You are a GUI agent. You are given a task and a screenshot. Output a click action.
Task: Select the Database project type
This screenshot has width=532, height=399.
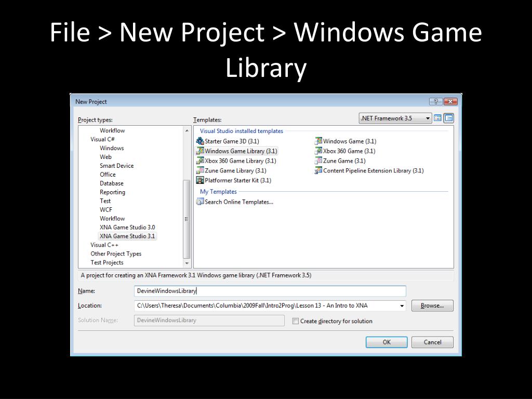(x=112, y=183)
